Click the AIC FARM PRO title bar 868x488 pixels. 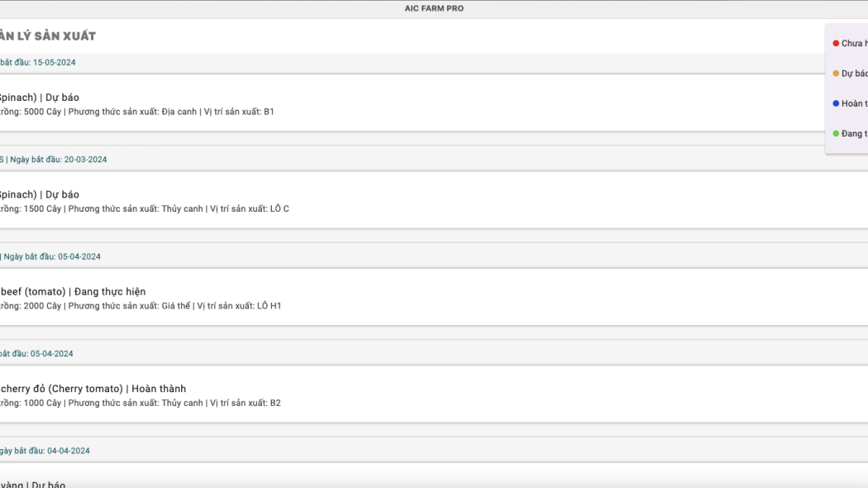[x=434, y=10]
